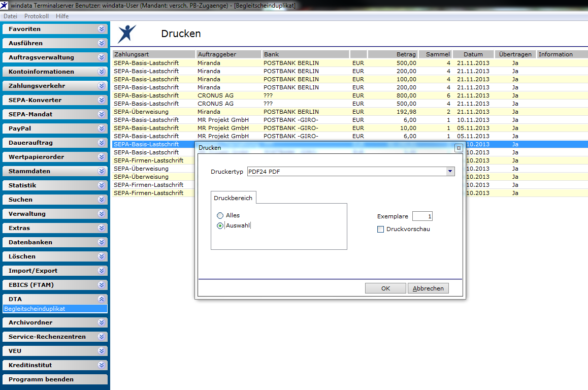Open the Druckertyp printer dropdown
The width and height of the screenshot is (588, 390).
coord(450,171)
